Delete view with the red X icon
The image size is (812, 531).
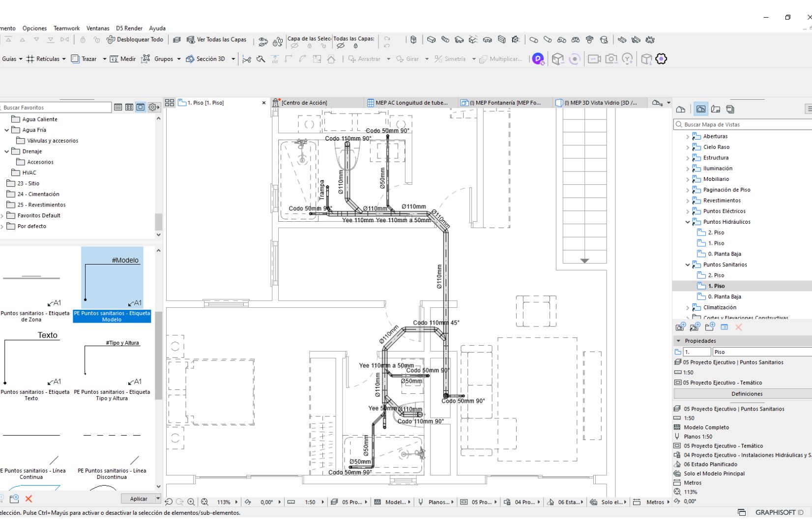739,327
